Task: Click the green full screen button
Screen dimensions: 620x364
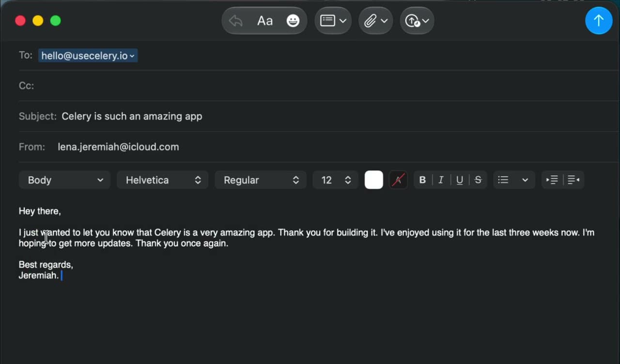Action: coord(56,20)
